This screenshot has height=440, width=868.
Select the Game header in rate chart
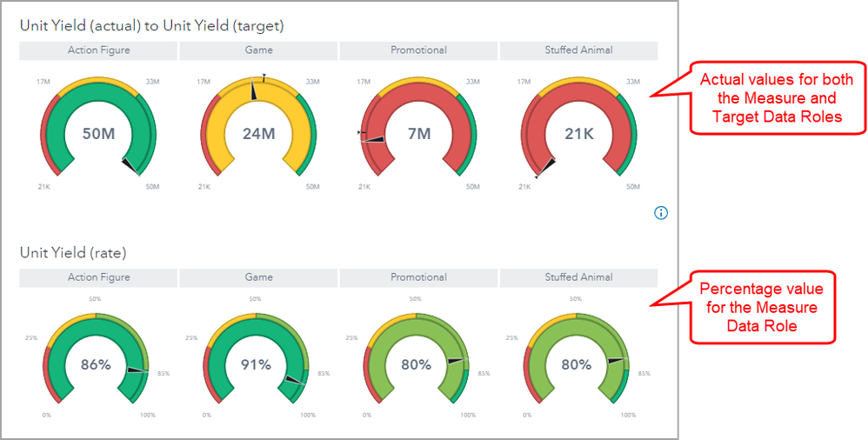(x=258, y=278)
